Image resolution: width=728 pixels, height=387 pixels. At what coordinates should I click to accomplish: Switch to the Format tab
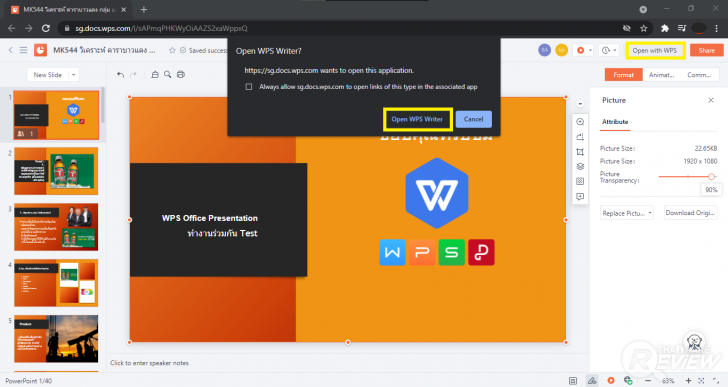(624, 75)
